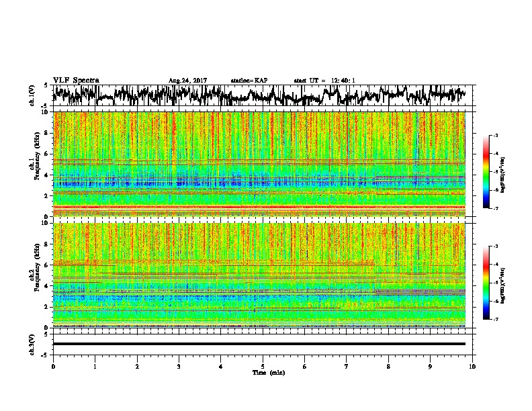Click the "10" tick on ch.1 frequency axis
The image size is (532, 411).
click(46, 112)
